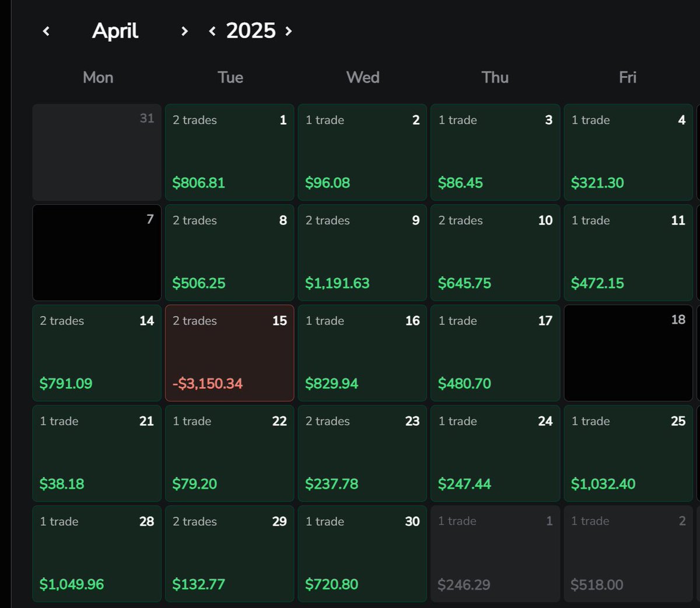Open greyed May 1 cell showing $246.29
The width and height of the screenshot is (700, 608).
pos(495,553)
